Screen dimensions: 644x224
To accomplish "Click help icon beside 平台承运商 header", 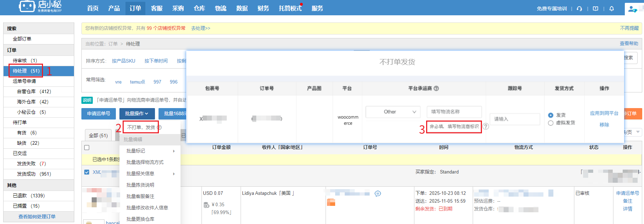I will tap(436, 89).
